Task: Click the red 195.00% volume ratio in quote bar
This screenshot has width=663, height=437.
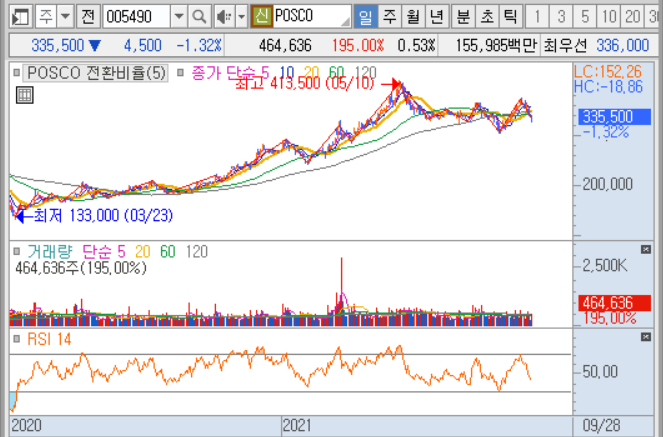Action: (x=358, y=45)
